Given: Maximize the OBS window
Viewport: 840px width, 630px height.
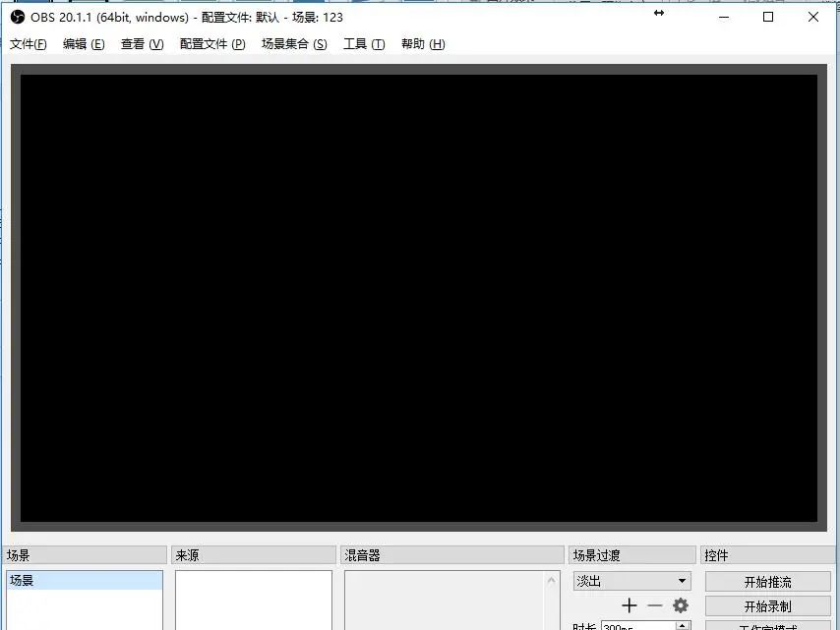Looking at the screenshot, I should [x=768, y=17].
